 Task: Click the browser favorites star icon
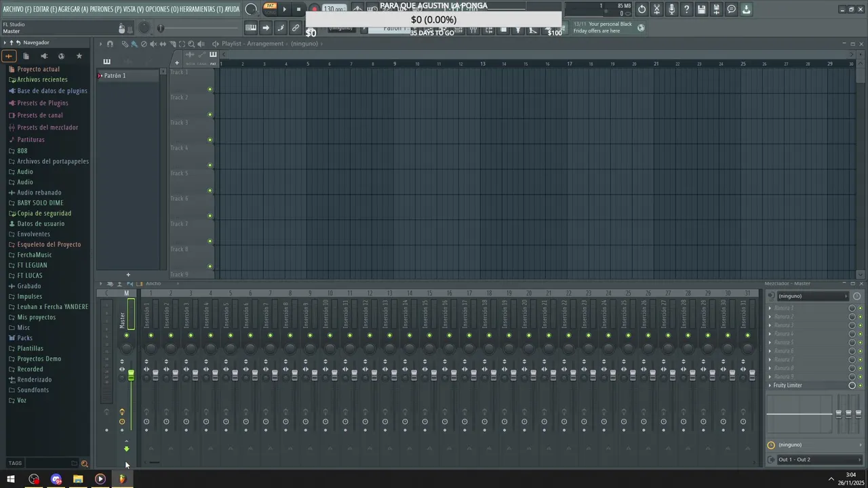79,56
